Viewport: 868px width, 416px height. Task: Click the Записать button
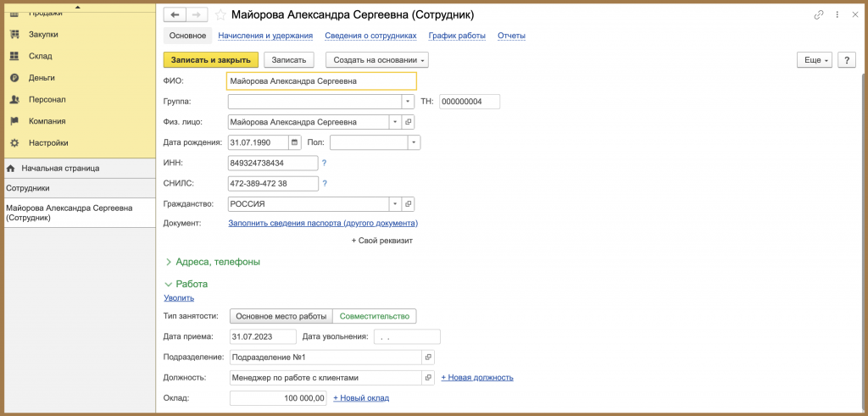click(x=289, y=60)
